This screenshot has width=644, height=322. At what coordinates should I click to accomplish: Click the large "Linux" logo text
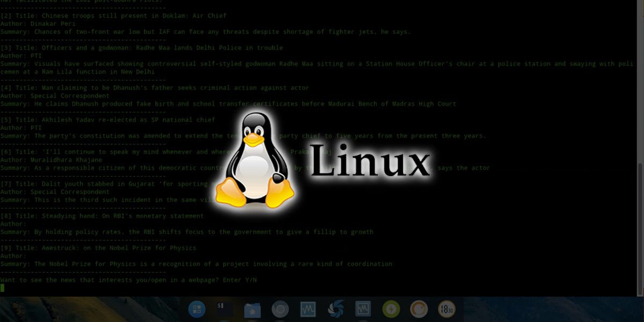(x=370, y=161)
